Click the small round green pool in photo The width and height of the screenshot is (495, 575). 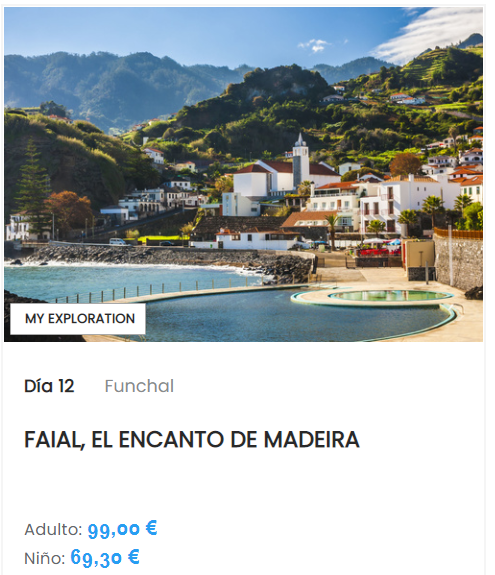[389, 295]
